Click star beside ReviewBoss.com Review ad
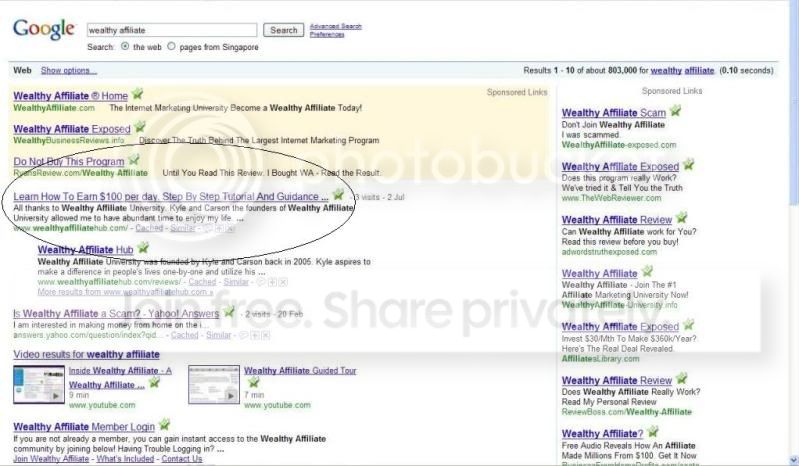This screenshot has width=799, height=466. 681,378
